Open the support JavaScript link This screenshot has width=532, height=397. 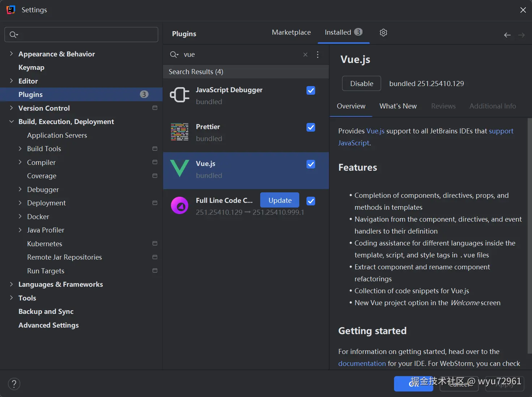(x=501, y=131)
